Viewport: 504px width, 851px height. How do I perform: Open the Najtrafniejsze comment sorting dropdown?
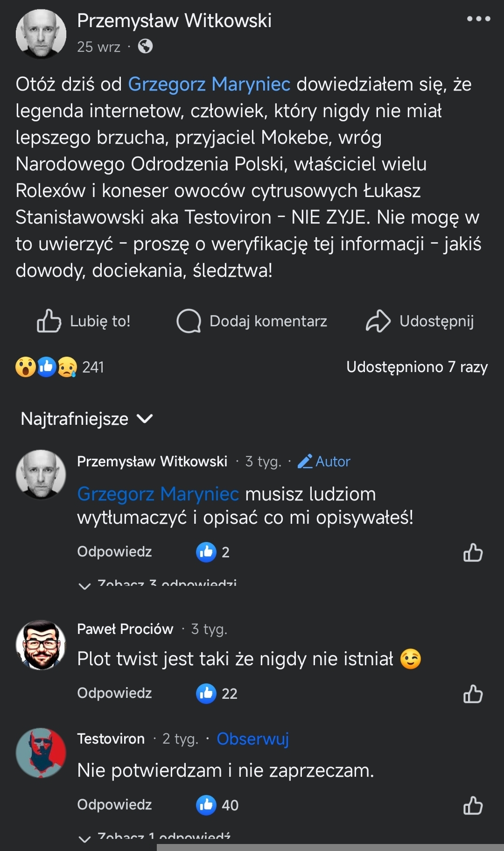click(x=87, y=419)
